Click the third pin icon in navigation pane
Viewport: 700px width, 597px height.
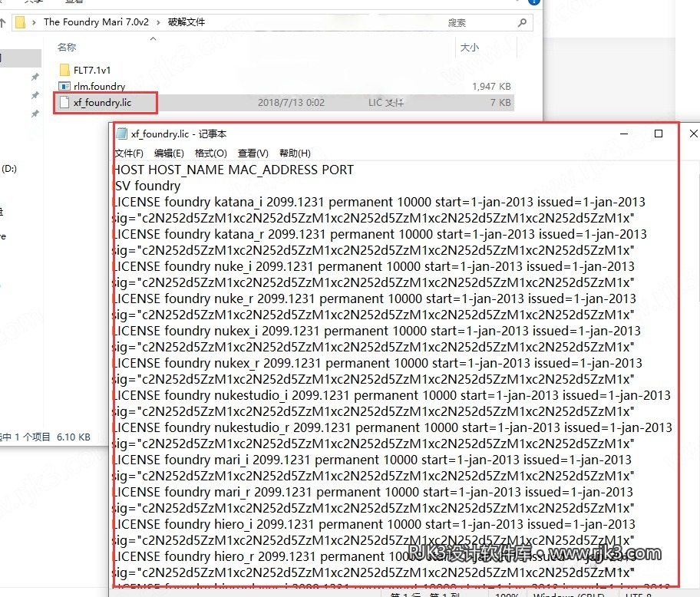click(35, 114)
